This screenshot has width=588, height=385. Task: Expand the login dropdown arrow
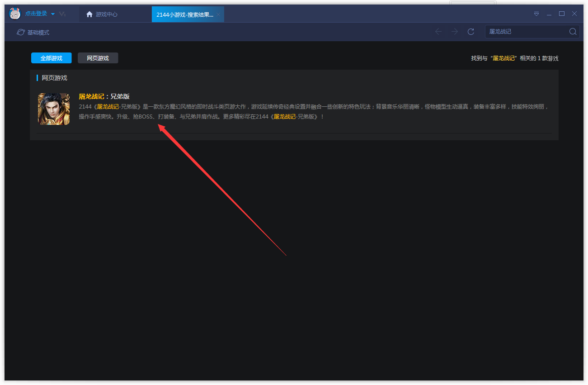click(53, 14)
